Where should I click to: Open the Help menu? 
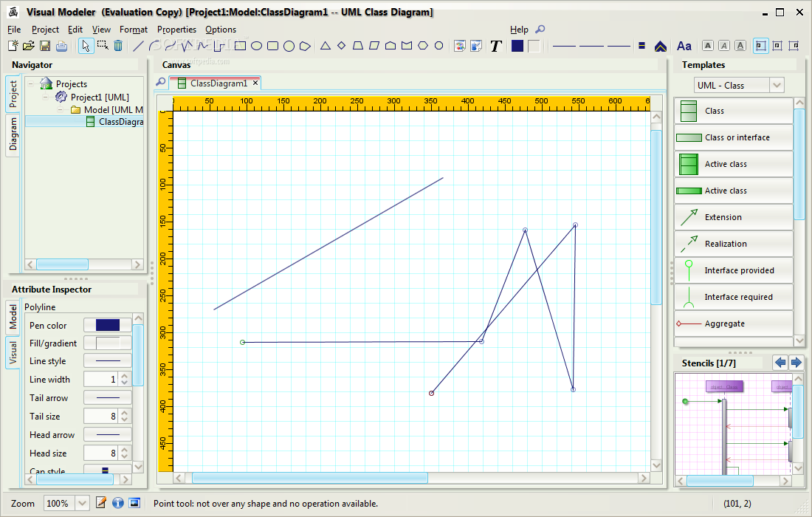coord(519,30)
